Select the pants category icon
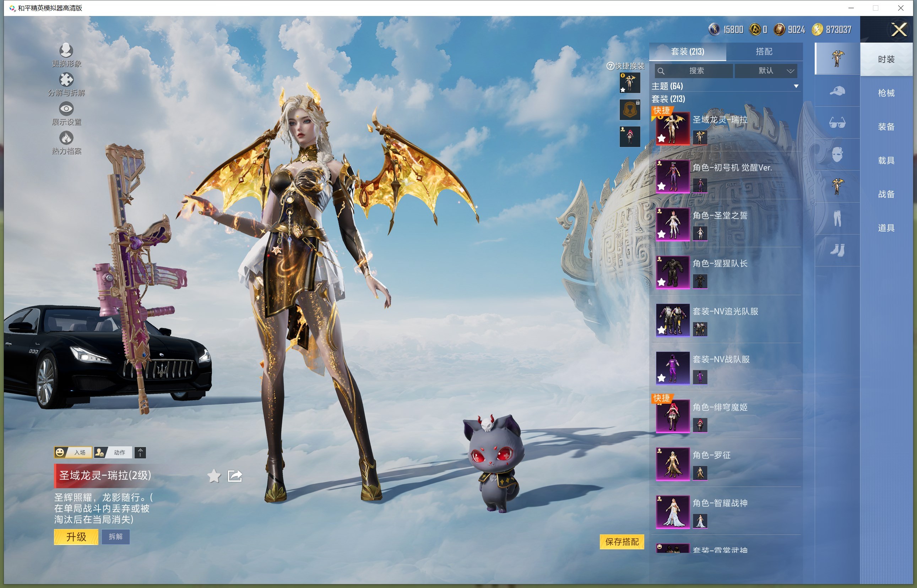 (837, 218)
